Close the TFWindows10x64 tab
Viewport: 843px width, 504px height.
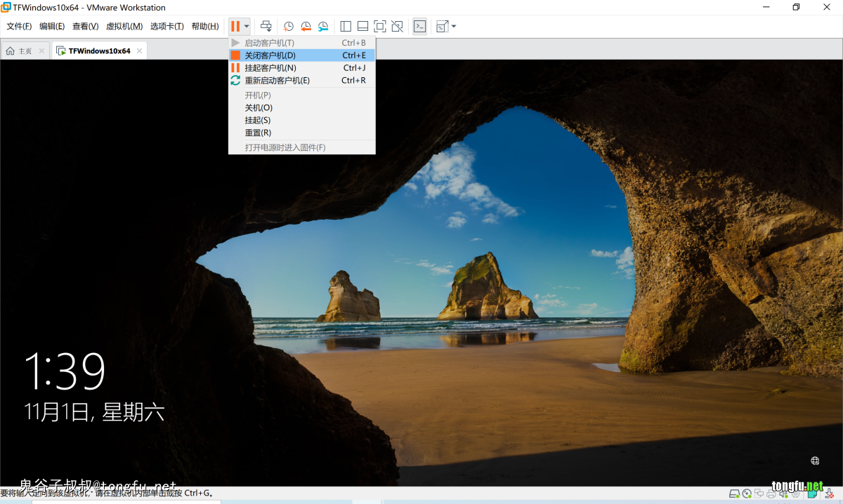coord(140,51)
